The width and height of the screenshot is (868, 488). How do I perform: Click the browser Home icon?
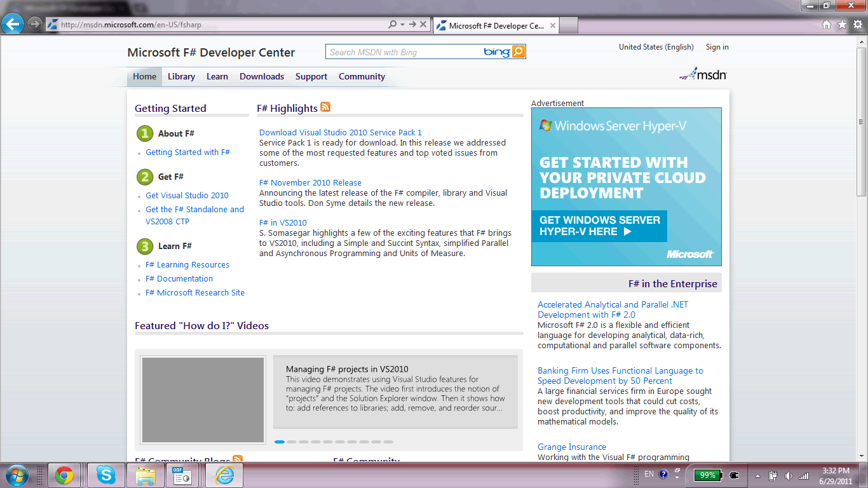click(827, 25)
